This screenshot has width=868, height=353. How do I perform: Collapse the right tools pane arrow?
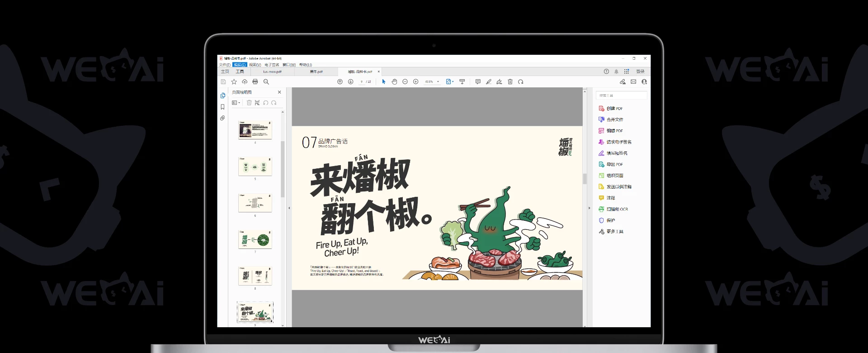pyautogui.click(x=589, y=208)
